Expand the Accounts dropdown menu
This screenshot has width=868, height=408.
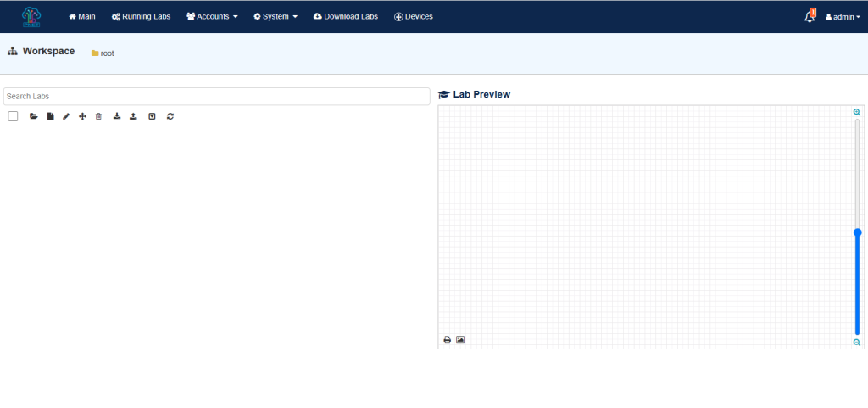pyautogui.click(x=212, y=16)
